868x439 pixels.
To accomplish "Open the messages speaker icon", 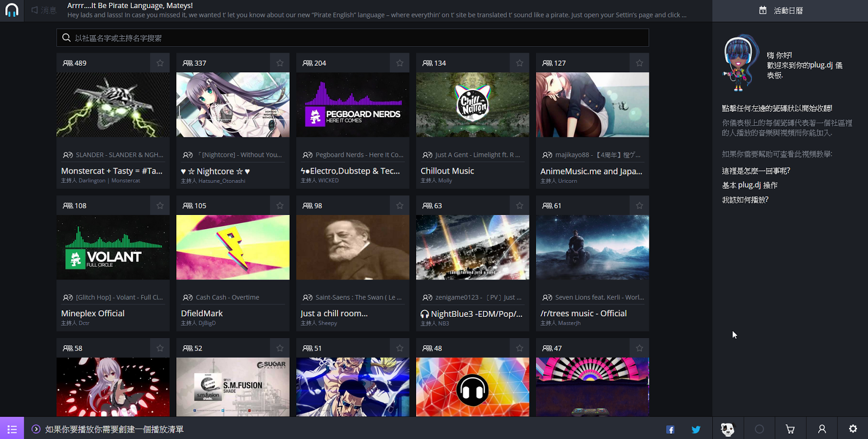I will pos(35,10).
